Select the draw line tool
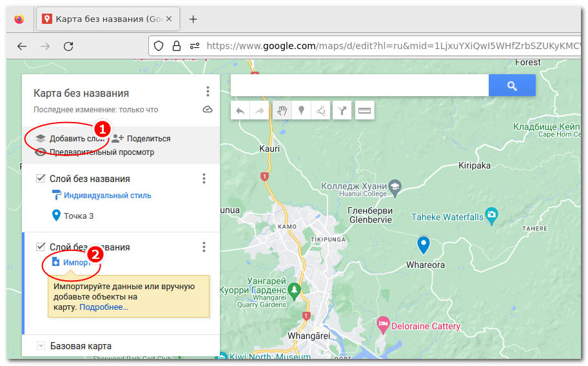This screenshot has width=588, height=366. (x=320, y=111)
